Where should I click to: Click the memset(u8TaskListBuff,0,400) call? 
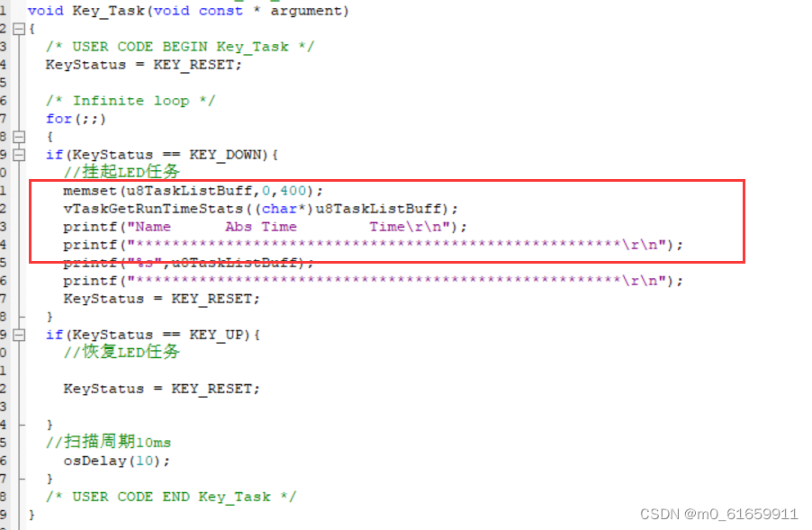(x=193, y=191)
